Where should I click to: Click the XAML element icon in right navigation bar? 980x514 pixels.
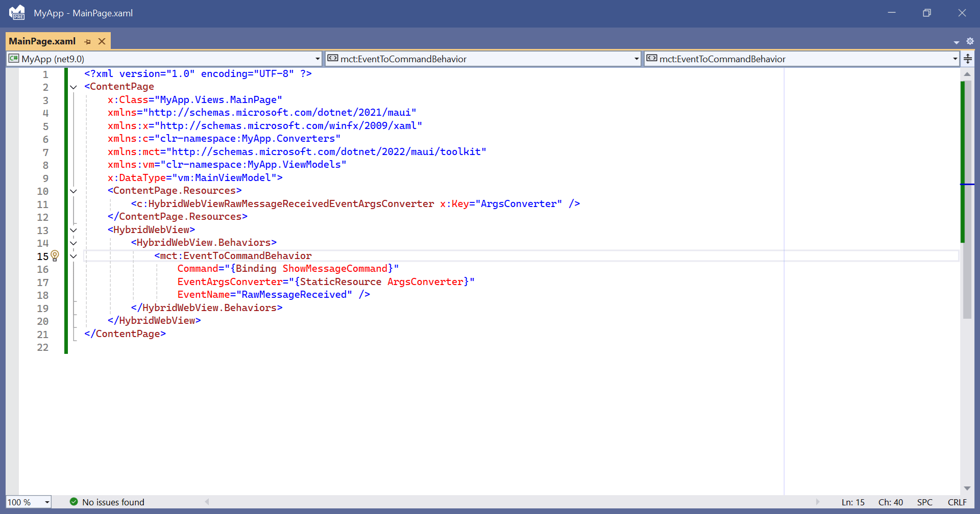pos(652,58)
